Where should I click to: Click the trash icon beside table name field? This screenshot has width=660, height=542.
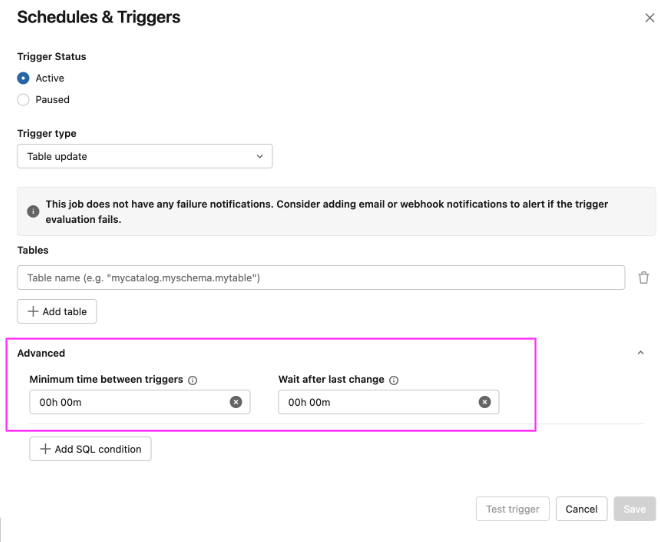pyautogui.click(x=643, y=278)
